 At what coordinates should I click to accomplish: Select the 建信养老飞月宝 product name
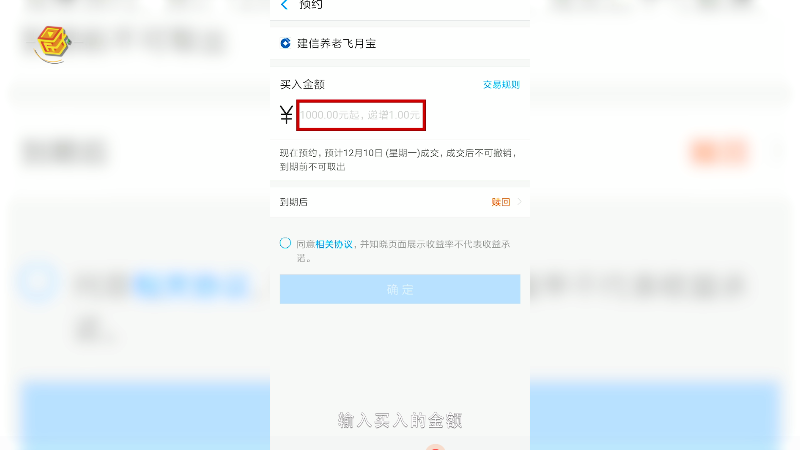pos(337,43)
